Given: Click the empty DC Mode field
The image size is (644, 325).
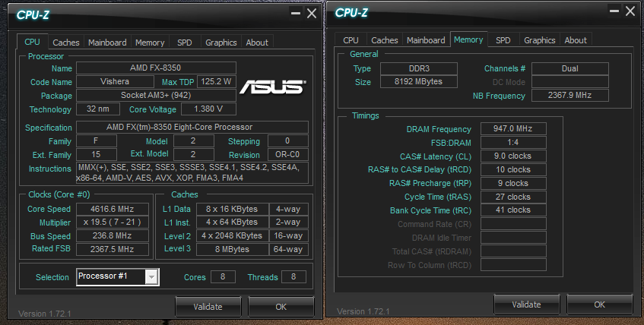Looking at the screenshot, I should tap(570, 82).
